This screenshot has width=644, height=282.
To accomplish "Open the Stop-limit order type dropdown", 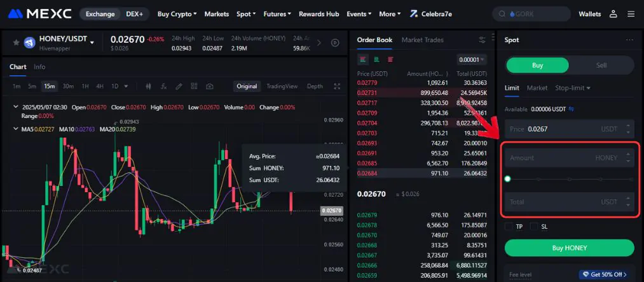I will point(573,88).
